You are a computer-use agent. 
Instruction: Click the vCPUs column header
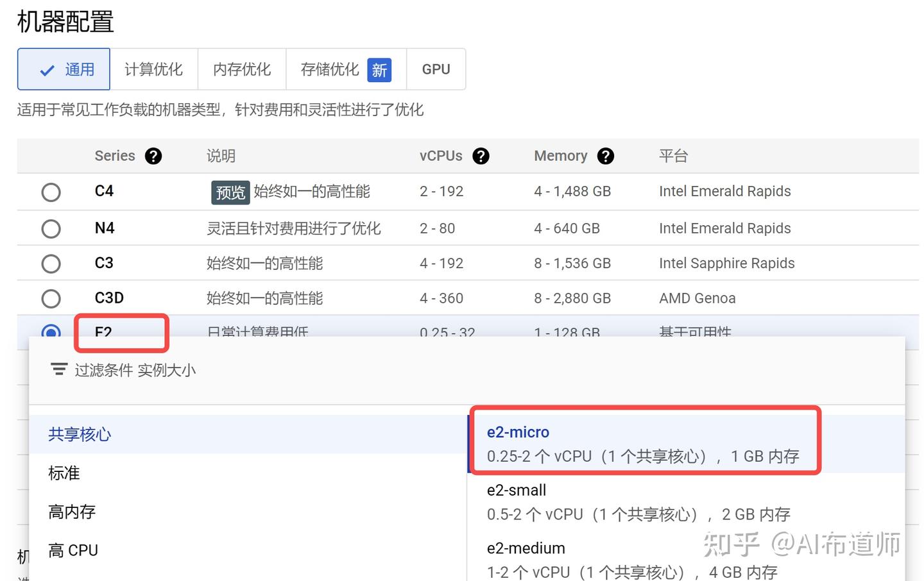point(441,156)
